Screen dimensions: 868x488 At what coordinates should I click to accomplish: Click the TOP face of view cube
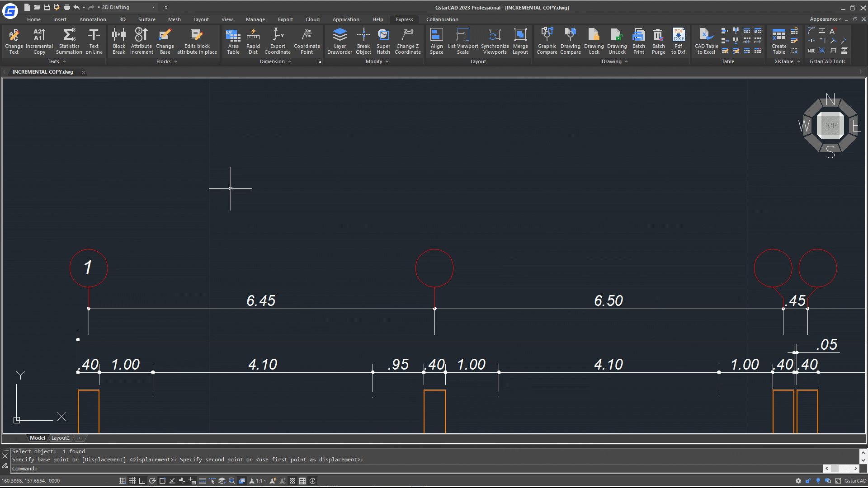pyautogui.click(x=830, y=126)
